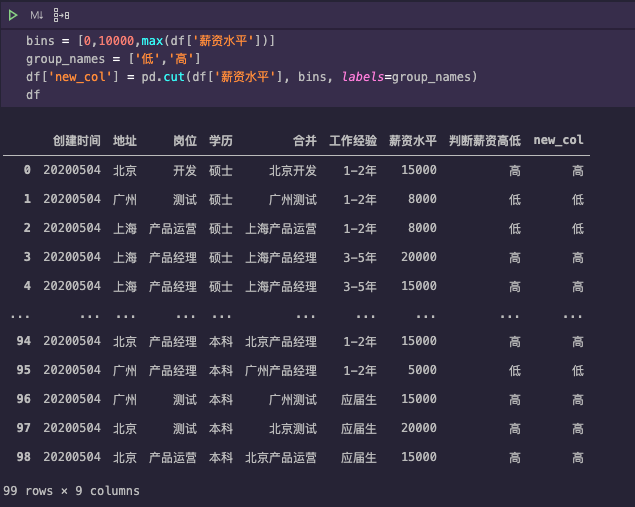
Task: Click into the bins definition code line
Action: 150,41
